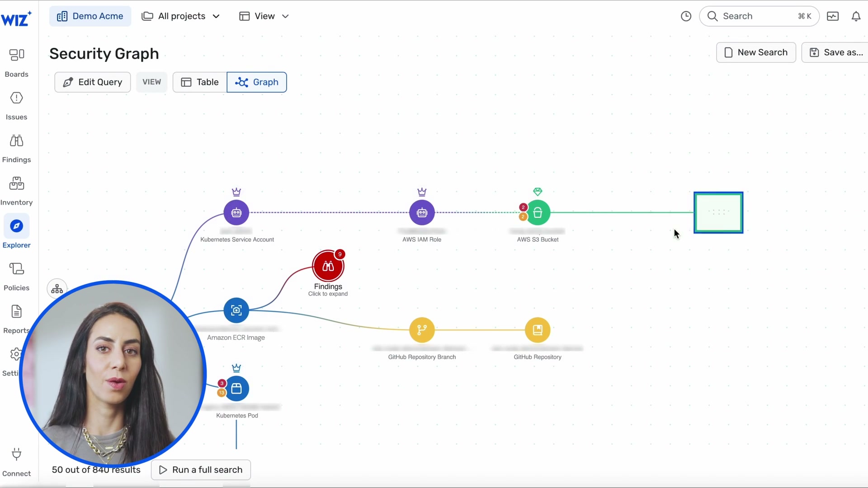Open Connect in the sidebar
Viewport: 868px width, 488px height.
coord(17,462)
